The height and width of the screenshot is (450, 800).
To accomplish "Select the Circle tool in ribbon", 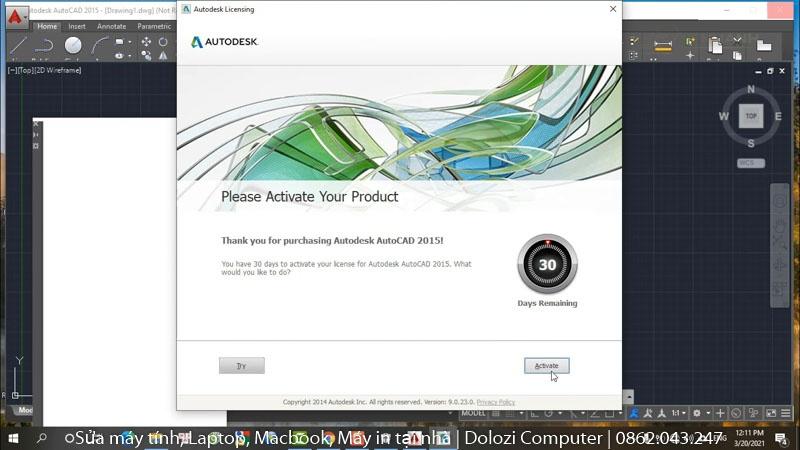I will [73, 45].
